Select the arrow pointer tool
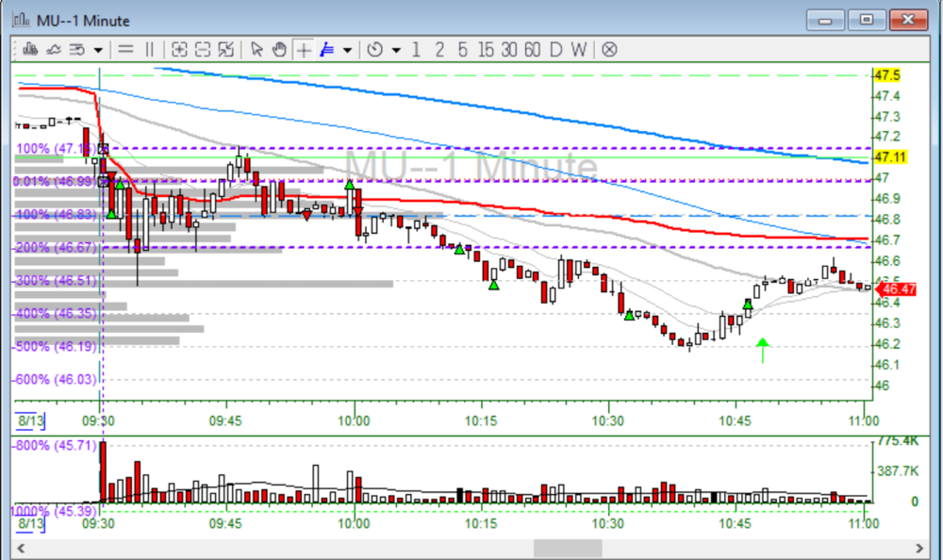 [256, 49]
